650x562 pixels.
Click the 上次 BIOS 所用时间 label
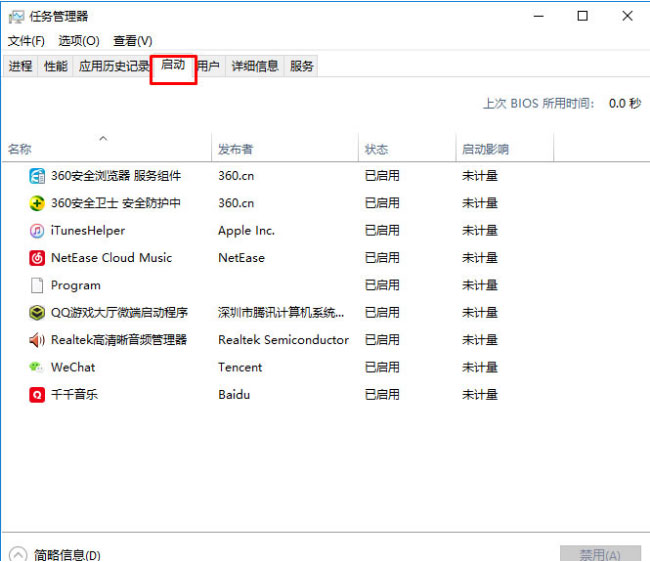[539, 103]
